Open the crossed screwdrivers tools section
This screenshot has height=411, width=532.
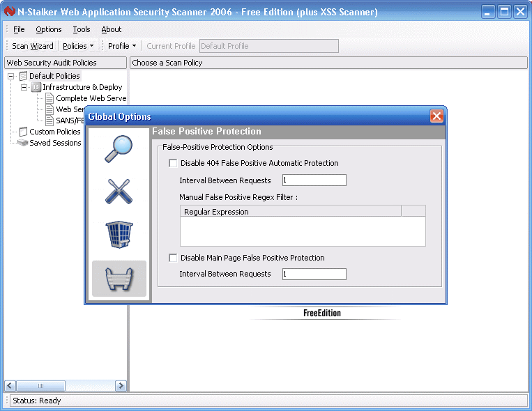pos(119,192)
